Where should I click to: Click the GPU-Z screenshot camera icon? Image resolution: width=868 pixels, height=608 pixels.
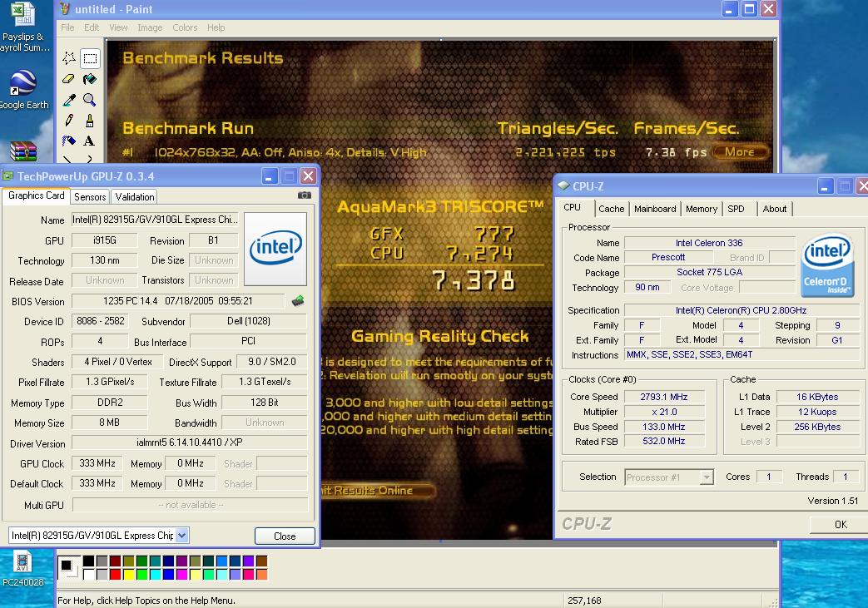point(305,195)
